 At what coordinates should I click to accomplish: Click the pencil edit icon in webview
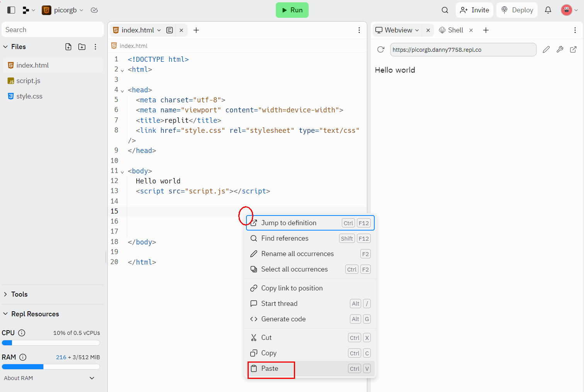tap(546, 49)
